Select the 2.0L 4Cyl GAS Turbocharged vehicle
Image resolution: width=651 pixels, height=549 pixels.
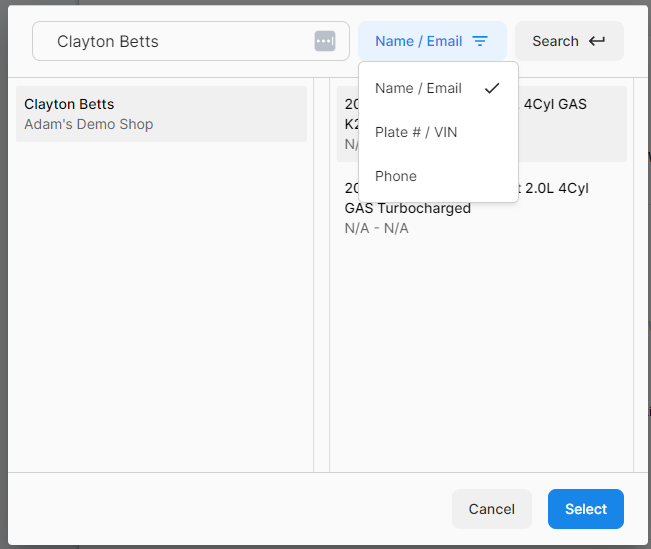pos(482,208)
